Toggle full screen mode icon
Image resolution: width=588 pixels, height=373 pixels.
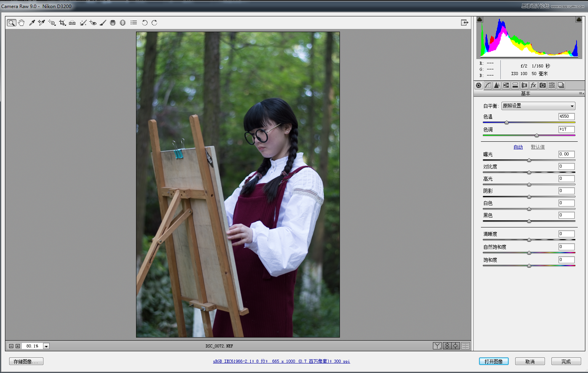[x=465, y=23]
